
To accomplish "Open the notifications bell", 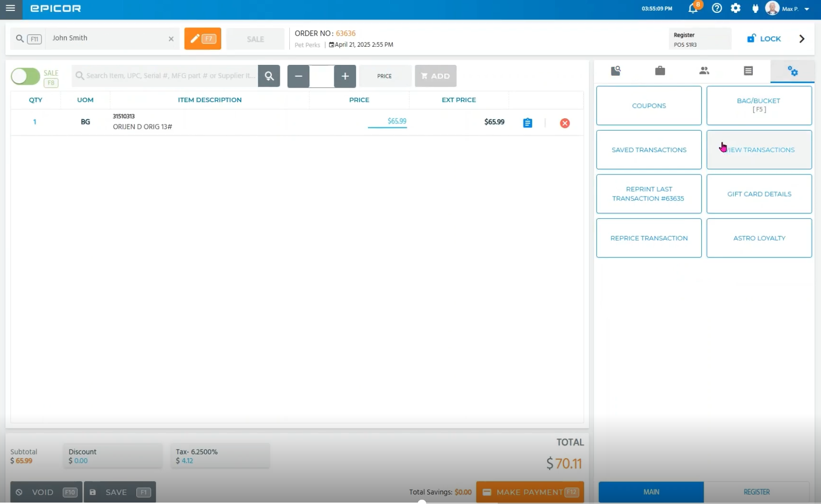I will [693, 9].
